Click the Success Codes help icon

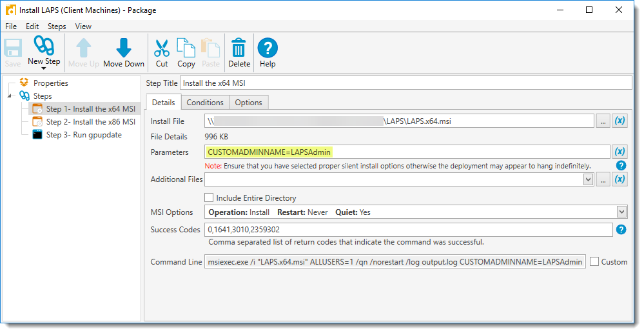621,229
